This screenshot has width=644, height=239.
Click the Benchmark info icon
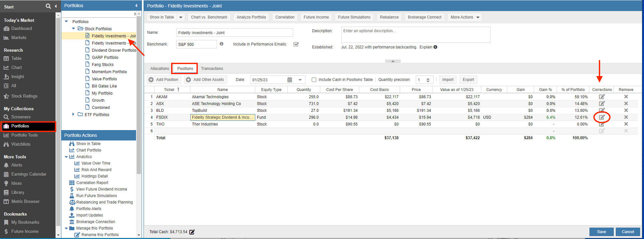pos(221,44)
